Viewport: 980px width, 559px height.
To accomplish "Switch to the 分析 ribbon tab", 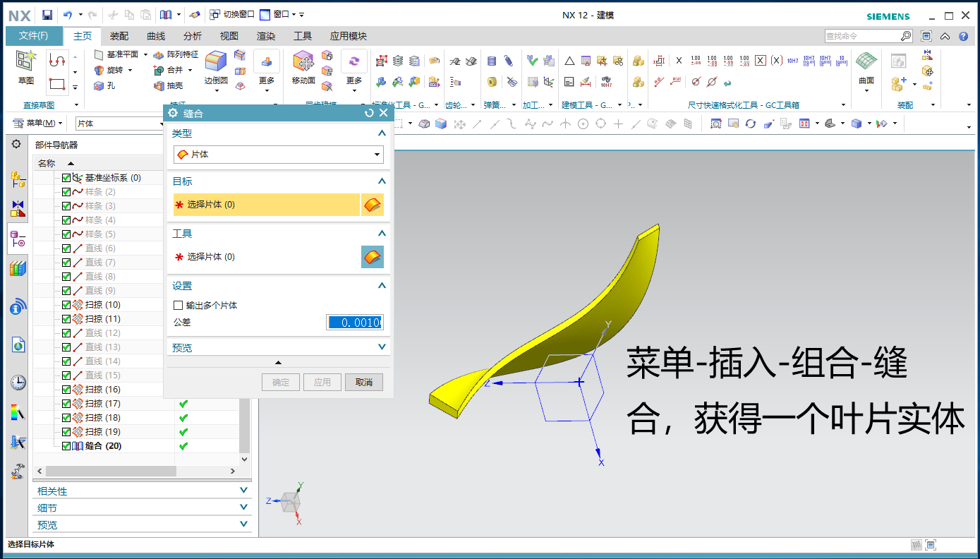I will [193, 36].
